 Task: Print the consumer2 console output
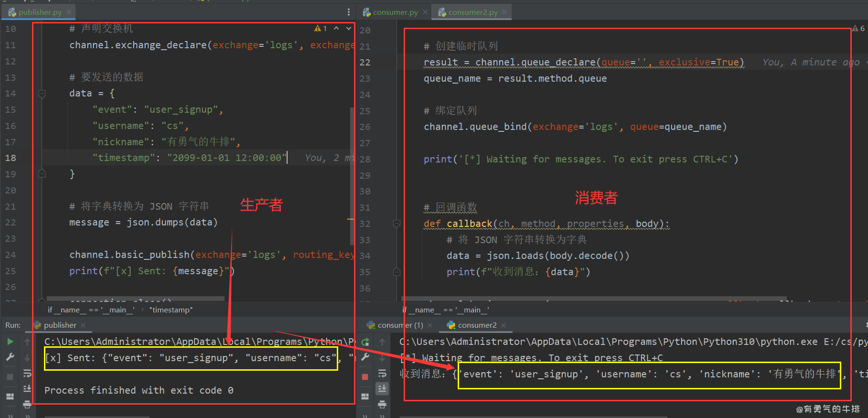click(x=382, y=405)
